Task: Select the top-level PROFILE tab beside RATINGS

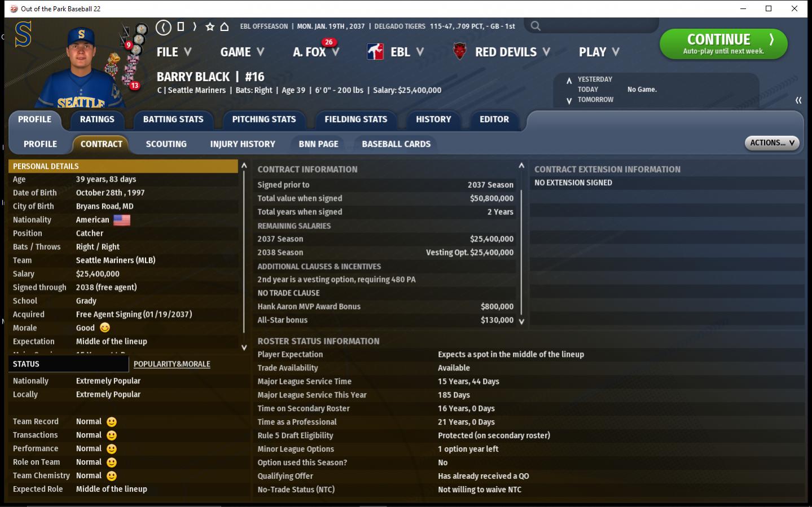Action: [x=34, y=120]
